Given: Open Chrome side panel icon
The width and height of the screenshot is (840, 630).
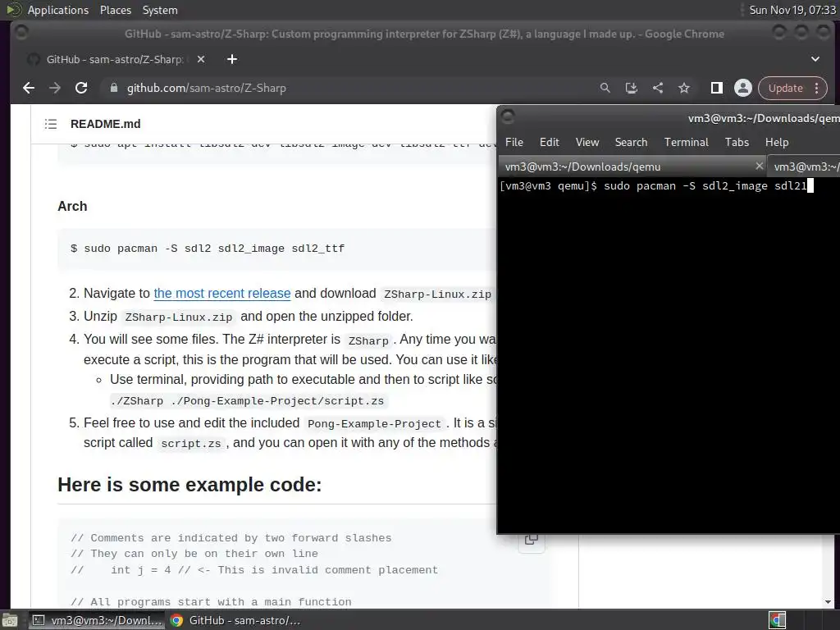Looking at the screenshot, I should 716,88.
